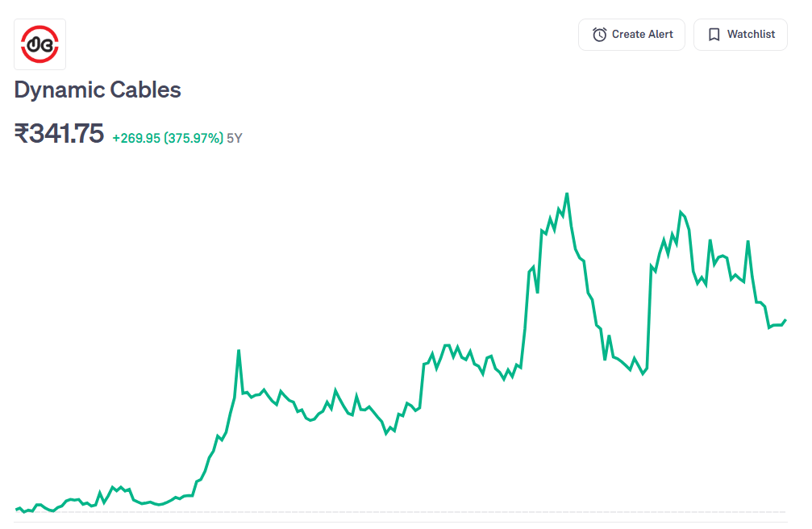
Task: Click the red ring of the company logo
Action: [x=40, y=28]
